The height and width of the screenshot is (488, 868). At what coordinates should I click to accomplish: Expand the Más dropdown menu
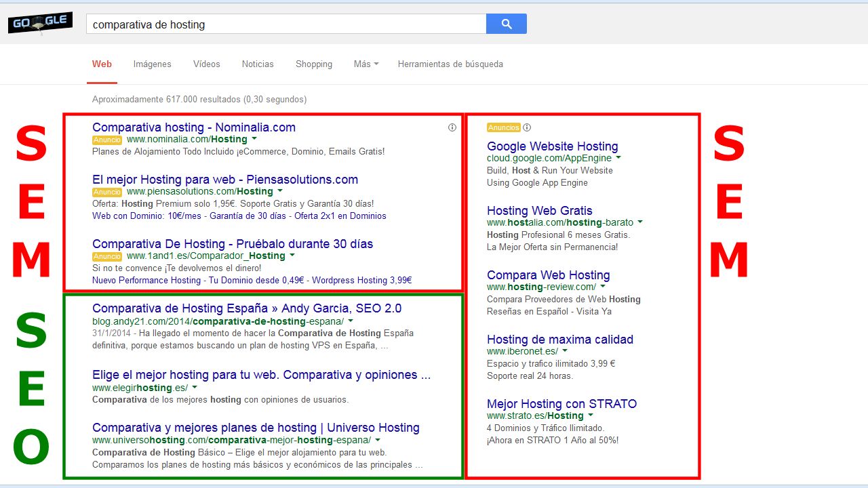pyautogui.click(x=366, y=64)
